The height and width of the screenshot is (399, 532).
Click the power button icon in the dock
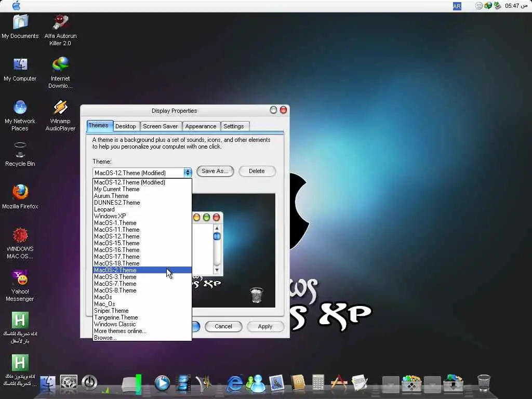click(89, 383)
